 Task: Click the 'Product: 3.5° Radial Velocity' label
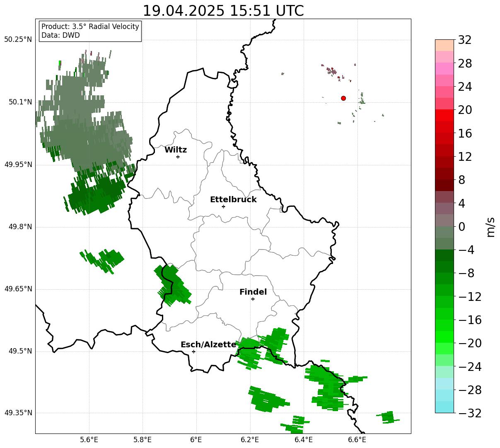(x=90, y=27)
